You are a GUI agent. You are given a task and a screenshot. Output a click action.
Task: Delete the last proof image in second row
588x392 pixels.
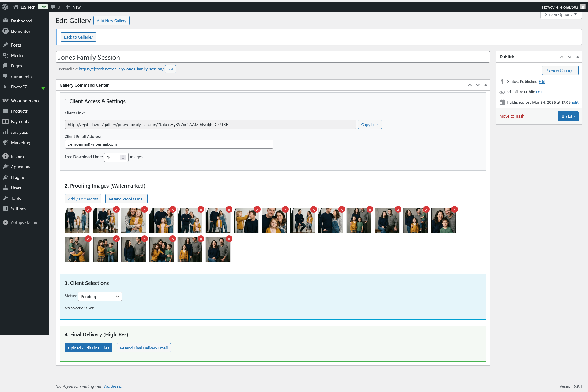pos(229,239)
